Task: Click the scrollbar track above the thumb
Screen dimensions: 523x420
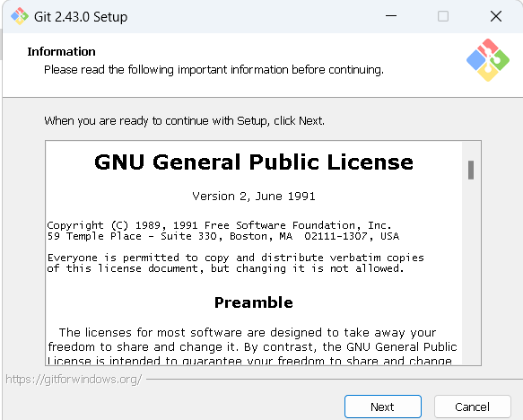Action: click(471, 151)
